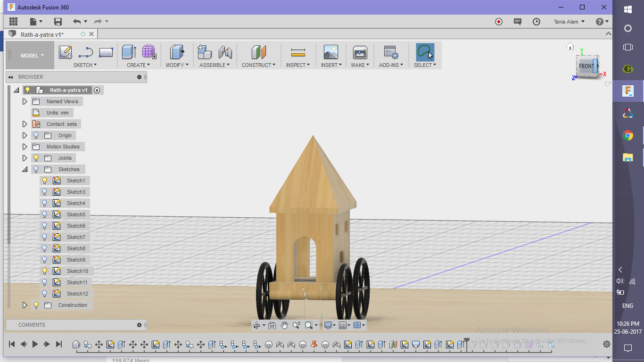Click the Create Sketch icon
644x362 pixels.
pos(65,52)
